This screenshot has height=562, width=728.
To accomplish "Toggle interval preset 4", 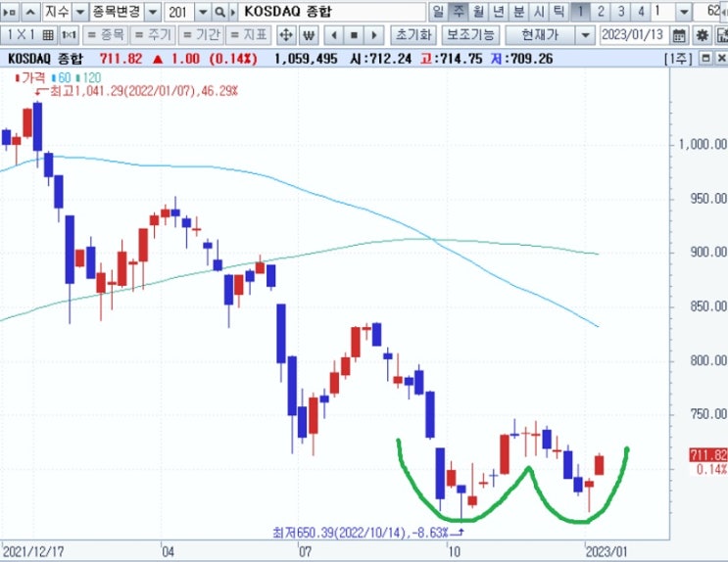I will pyautogui.click(x=641, y=12).
